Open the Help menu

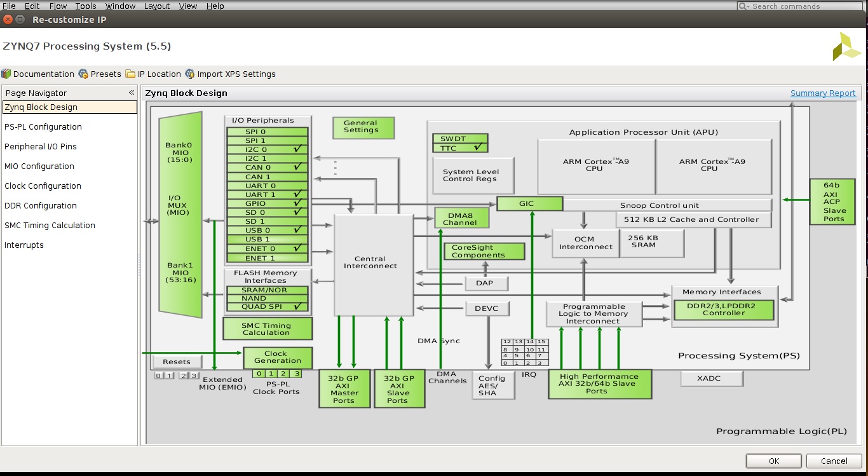215,6
